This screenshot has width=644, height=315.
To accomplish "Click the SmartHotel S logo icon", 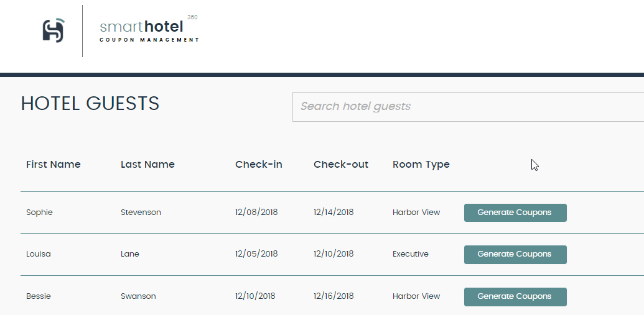I will tap(54, 30).
